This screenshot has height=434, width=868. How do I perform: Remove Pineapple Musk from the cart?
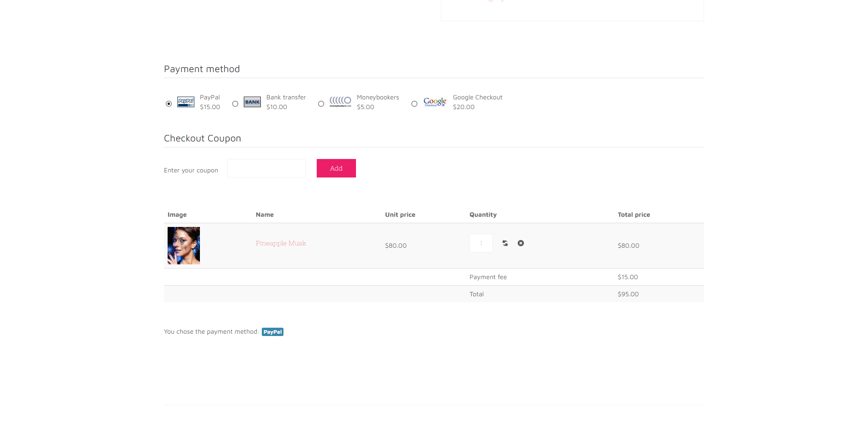pyautogui.click(x=521, y=243)
